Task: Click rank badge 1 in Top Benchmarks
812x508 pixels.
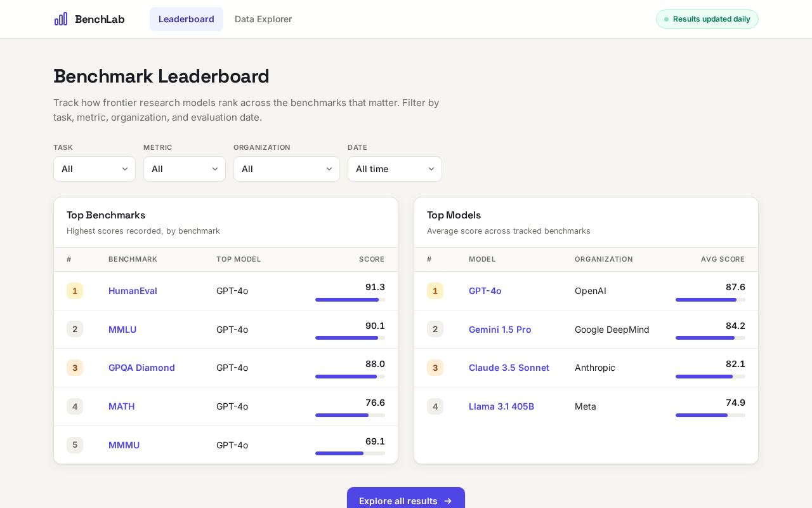Action: [75, 291]
